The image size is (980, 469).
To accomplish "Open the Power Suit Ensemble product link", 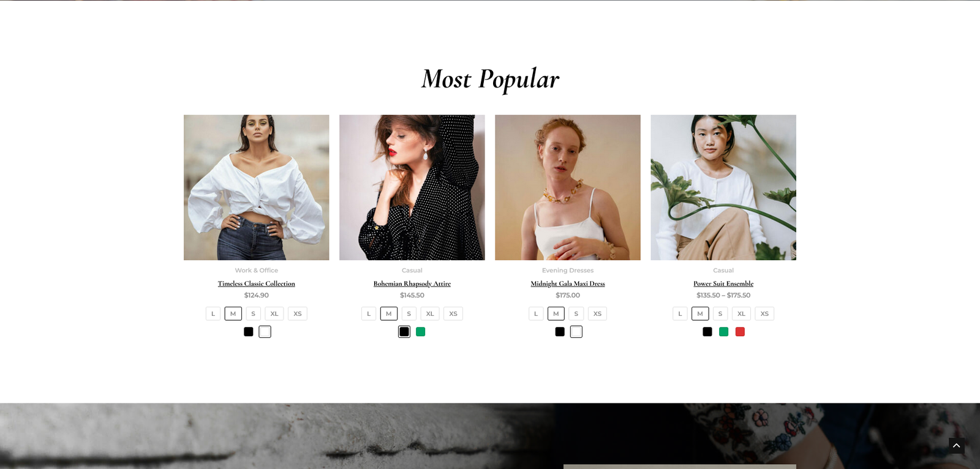I will (723, 283).
